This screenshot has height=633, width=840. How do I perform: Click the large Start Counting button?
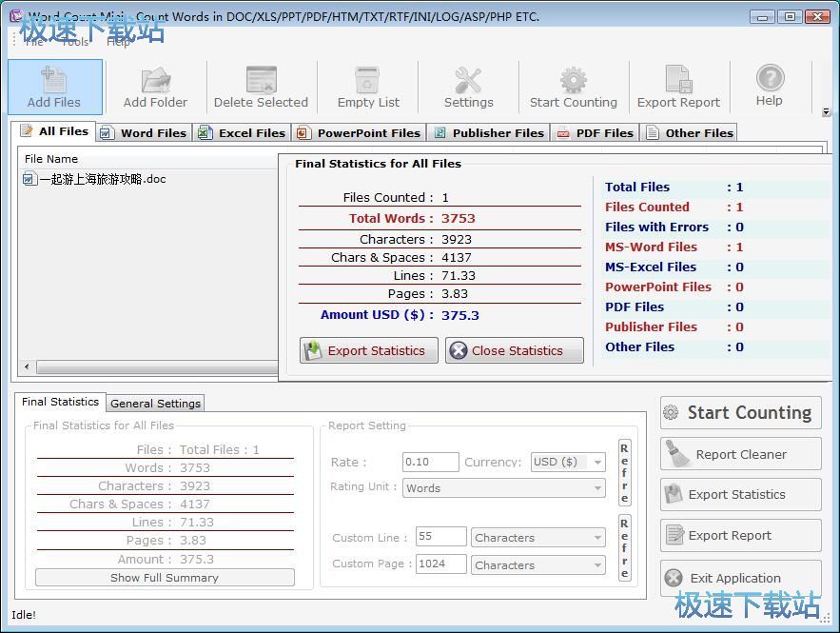point(740,413)
